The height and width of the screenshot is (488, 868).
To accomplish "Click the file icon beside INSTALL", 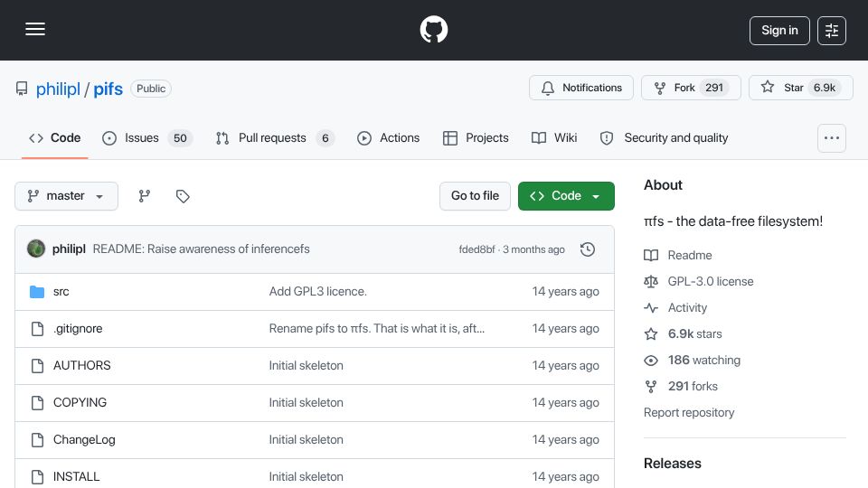I will [37, 477].
